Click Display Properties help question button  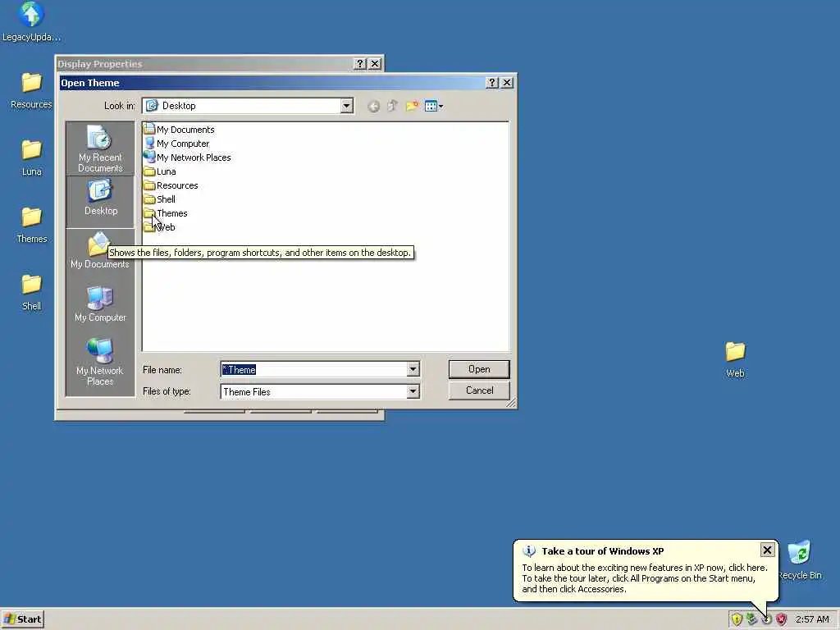pyautogui.click(x=360, y=64)
